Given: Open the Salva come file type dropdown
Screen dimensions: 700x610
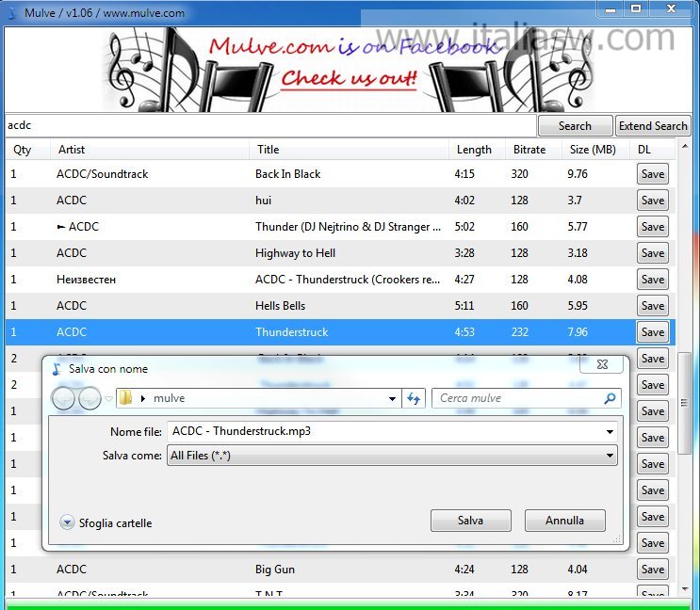Looking at the screenshot, I should pyautogui.click(x=393, y=456).
